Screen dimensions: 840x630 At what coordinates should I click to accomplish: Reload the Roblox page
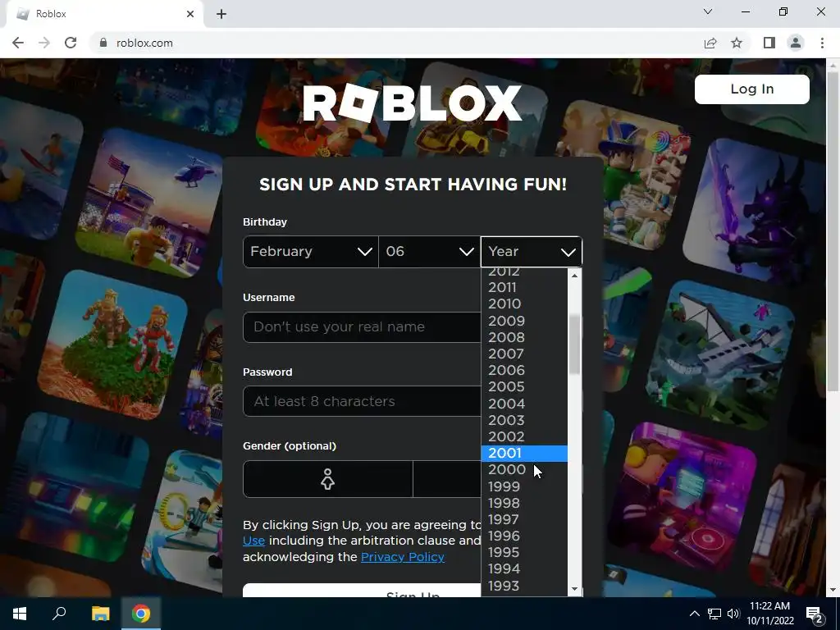71,43
